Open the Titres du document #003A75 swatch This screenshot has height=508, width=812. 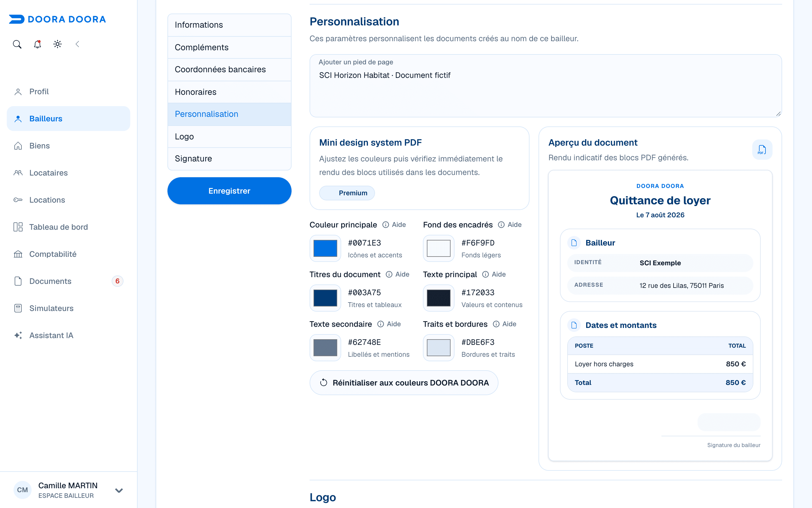325,298
